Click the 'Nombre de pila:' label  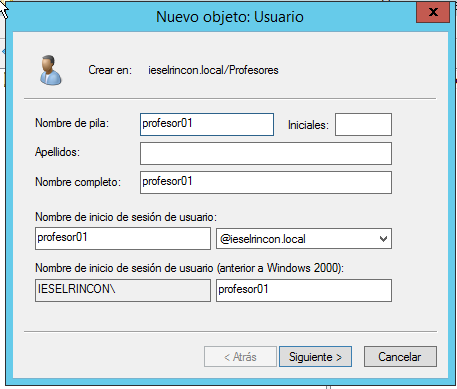[x=72, y=123]
